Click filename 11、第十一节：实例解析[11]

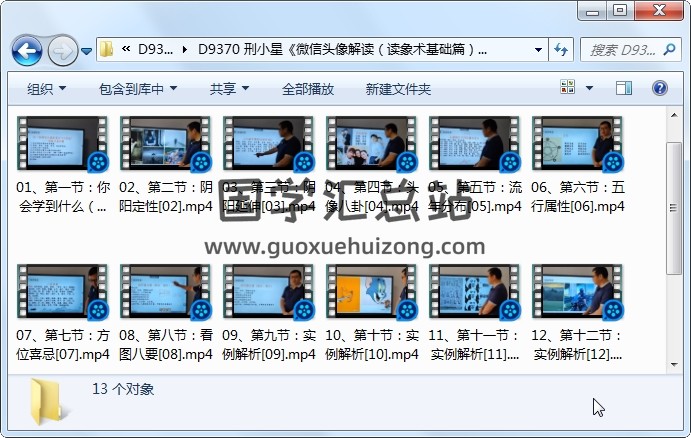click(x=475, y=345)
